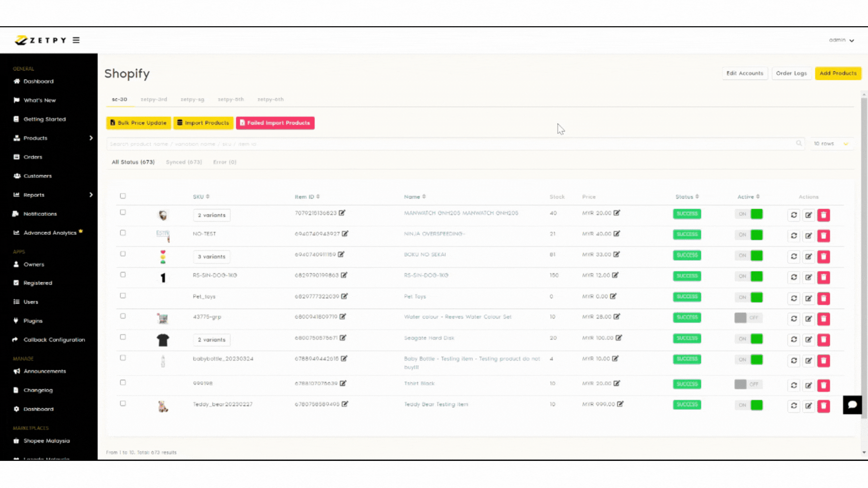Click the Add Products button
This screenshot has width=868, height=488.
tap(838, 73)
